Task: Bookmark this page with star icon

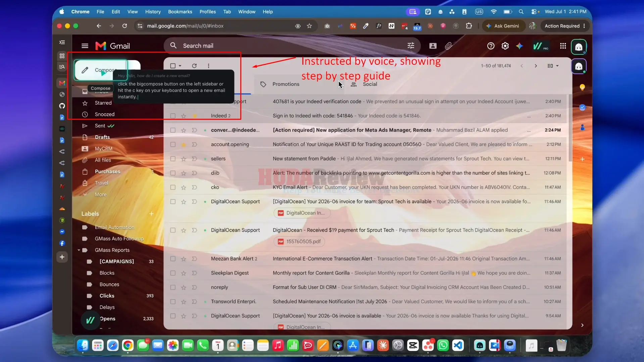Action: (309, 26)
